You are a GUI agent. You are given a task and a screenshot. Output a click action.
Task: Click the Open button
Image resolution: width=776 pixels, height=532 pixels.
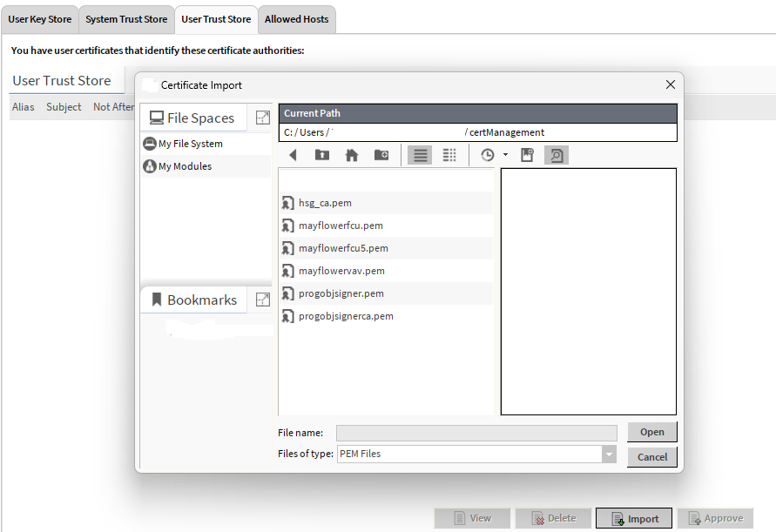click(651, 432)
